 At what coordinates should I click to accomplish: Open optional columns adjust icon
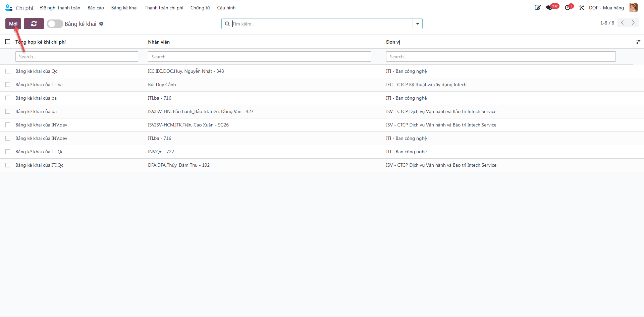point(638,42)
